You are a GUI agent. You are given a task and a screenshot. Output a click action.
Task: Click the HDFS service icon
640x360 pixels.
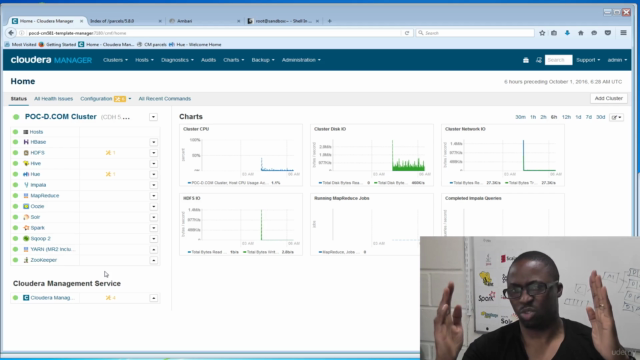click(26, 153)
